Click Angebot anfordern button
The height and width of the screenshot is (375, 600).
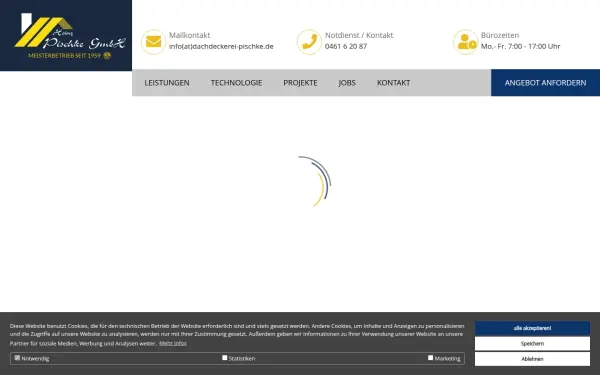pos(545,83)
